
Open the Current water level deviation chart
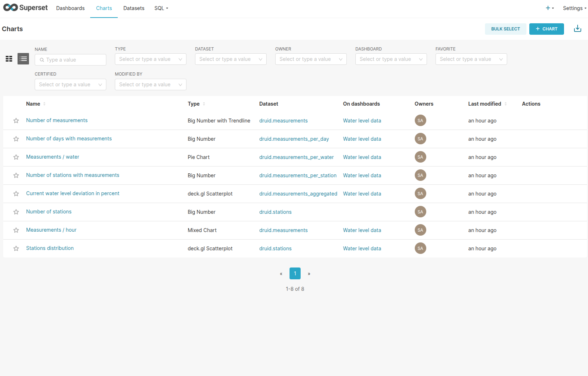pyautogui.click(x=73, y=193)
